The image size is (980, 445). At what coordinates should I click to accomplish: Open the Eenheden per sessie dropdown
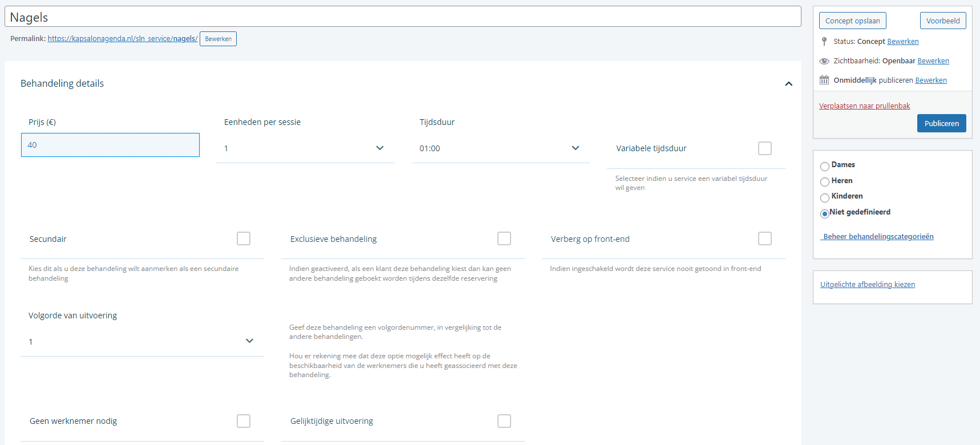(x=305, y=148)
